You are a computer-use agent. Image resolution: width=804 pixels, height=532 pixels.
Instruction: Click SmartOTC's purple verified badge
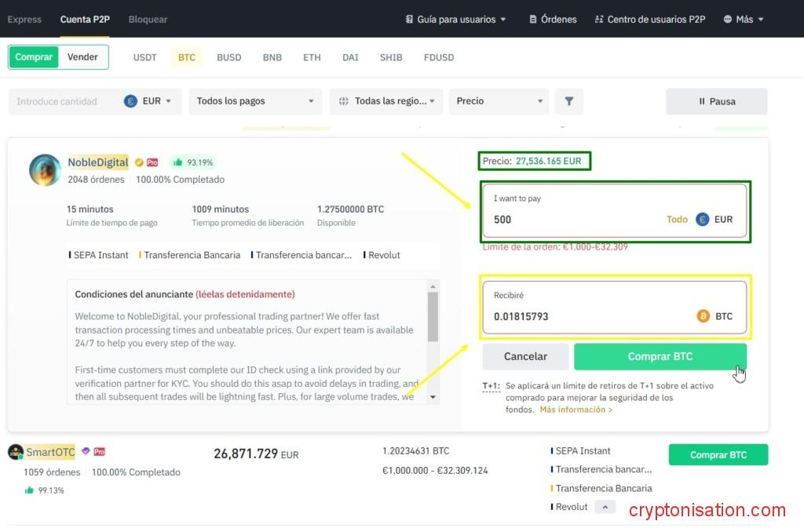pos(86,451)
